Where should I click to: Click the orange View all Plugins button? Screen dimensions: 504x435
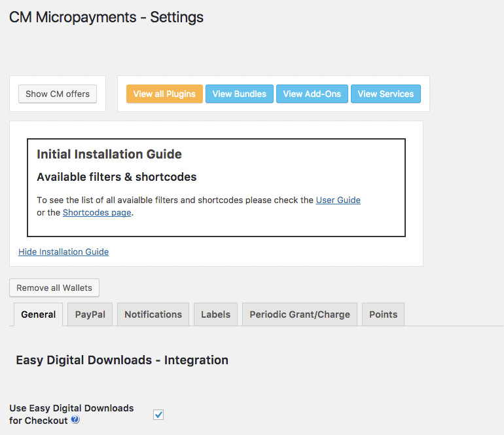[x=164, y=94]
